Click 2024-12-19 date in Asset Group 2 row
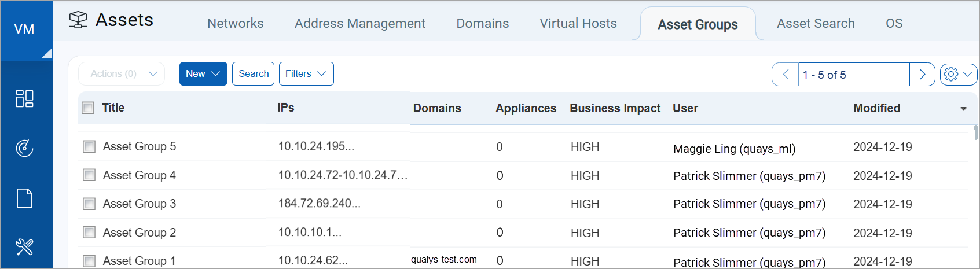Viewport: 980px width, 269px height. (x=883, y=233)
